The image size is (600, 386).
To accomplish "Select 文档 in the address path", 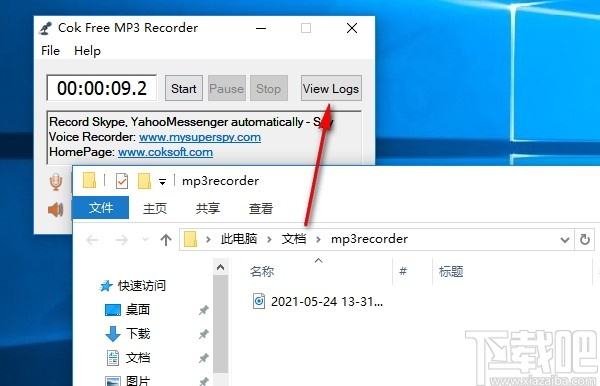I will point(294,239).
